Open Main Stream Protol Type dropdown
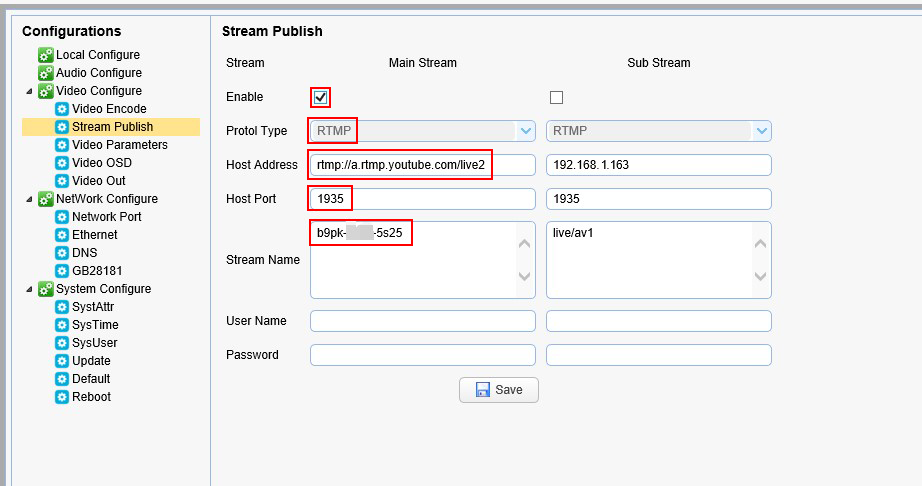The width and height of the screenshot is (922, 486). [526, 131]
